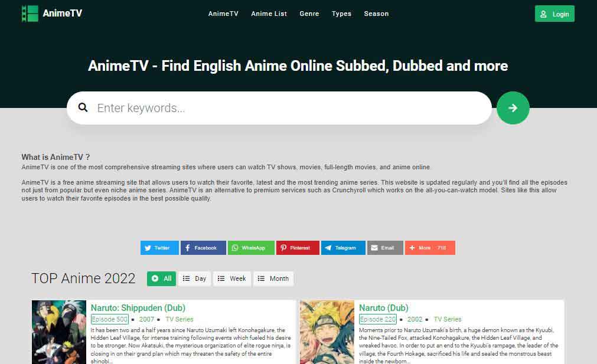This screenshot has width=597, height=364.
Task: Open the Season selection menu
Action: pos(376,14)
